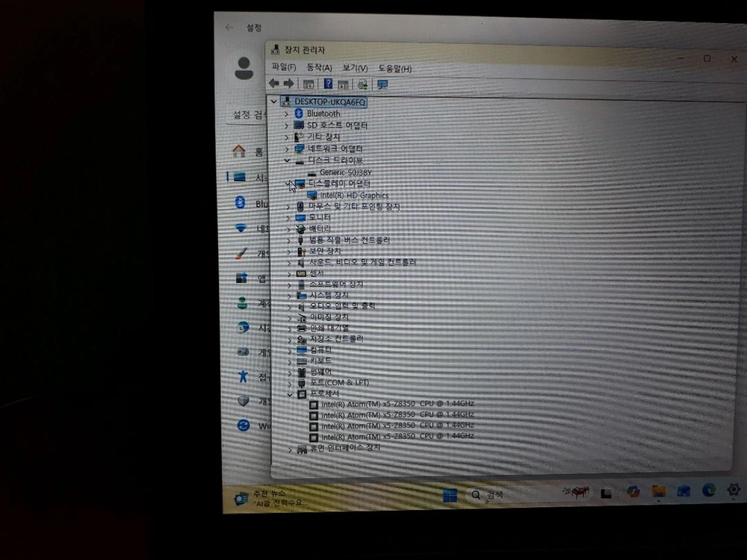
Task: Select 컴퓨터 in the device tree
Action: click(x=320, y=350)
